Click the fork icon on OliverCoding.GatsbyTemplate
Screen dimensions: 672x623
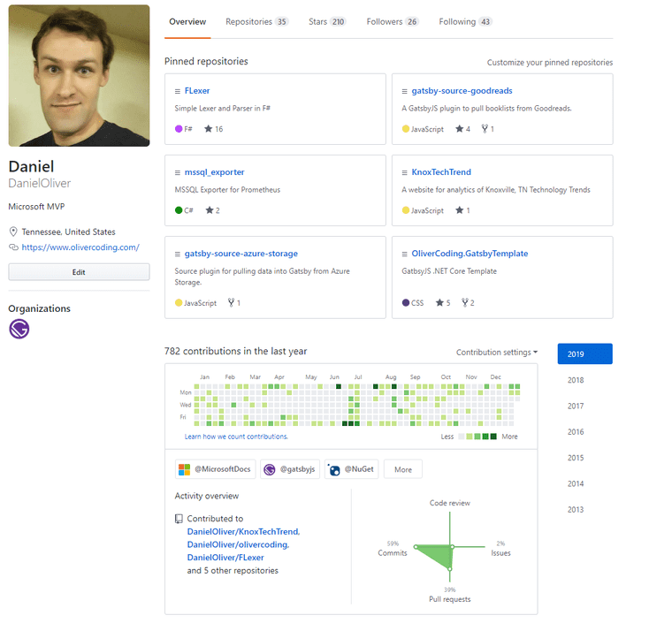click(463, 303)
